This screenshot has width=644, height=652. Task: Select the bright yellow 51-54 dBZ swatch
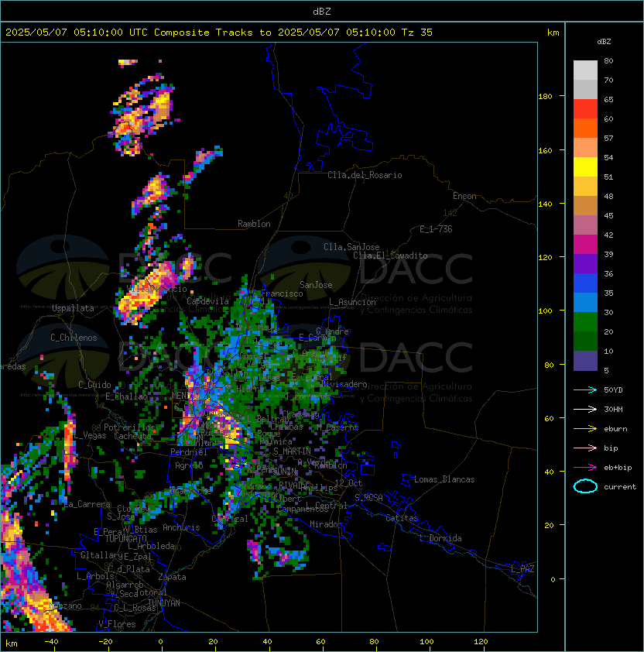(585, 167)
